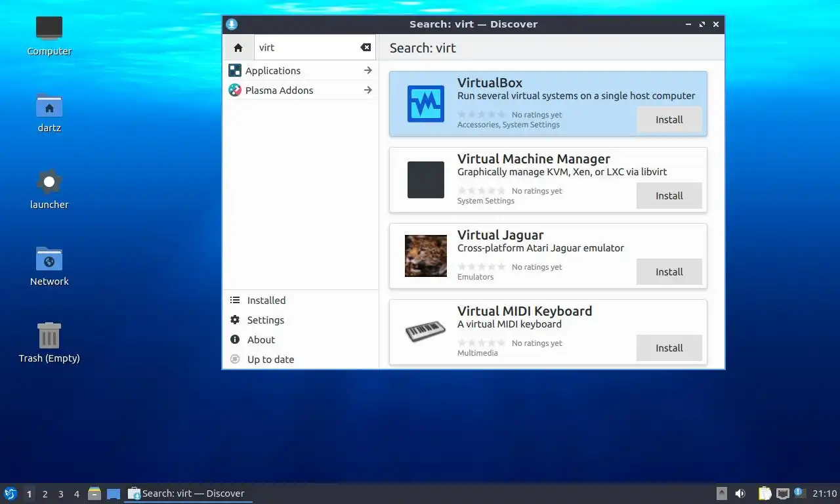Expand the Applications category arrow

[x=367, y=70]
